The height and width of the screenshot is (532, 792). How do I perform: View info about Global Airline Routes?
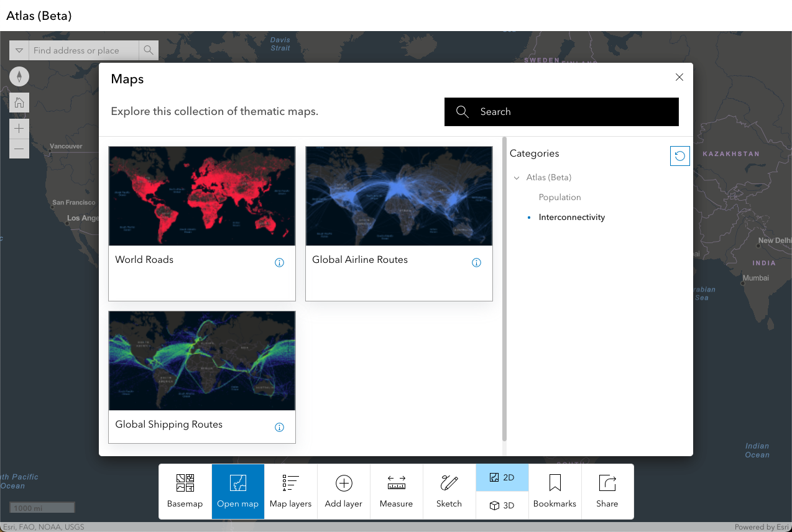click(x=476, y=262)
